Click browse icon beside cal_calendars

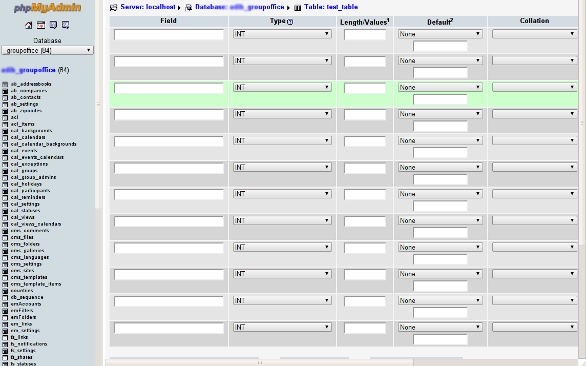(5, 138)
